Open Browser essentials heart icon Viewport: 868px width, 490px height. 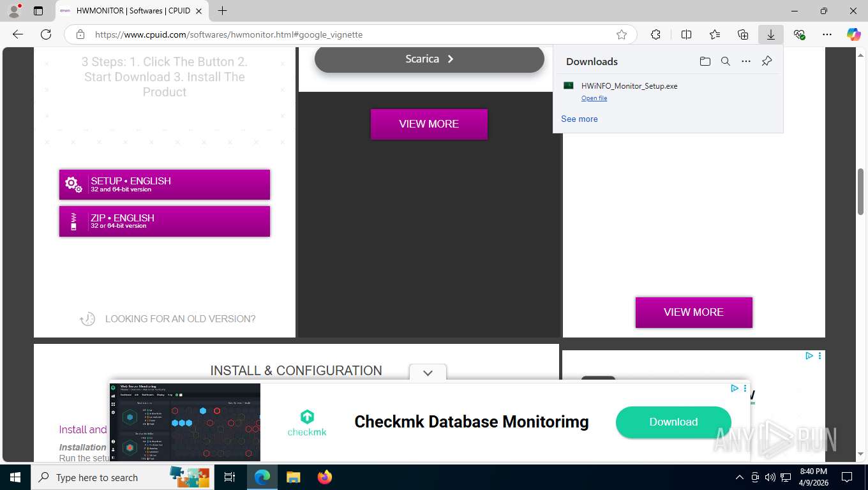[x=799, y=34]
